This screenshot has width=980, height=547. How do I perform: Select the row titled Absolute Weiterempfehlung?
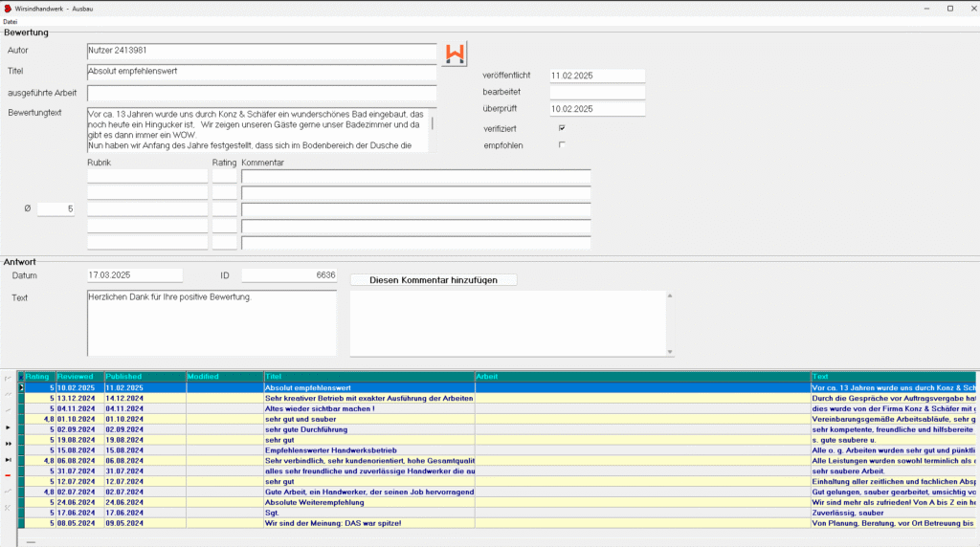click(497, 503)
